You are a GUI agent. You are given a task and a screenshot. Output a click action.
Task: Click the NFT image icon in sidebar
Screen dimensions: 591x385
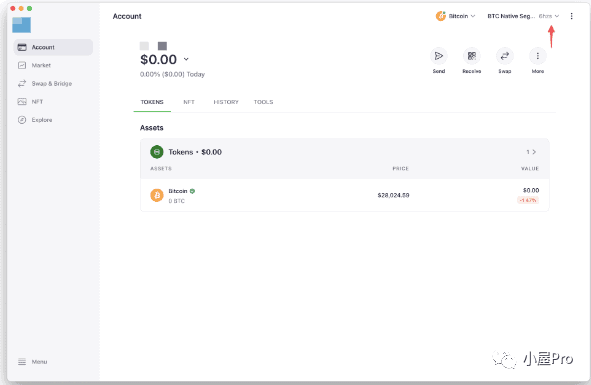[22, 101]
